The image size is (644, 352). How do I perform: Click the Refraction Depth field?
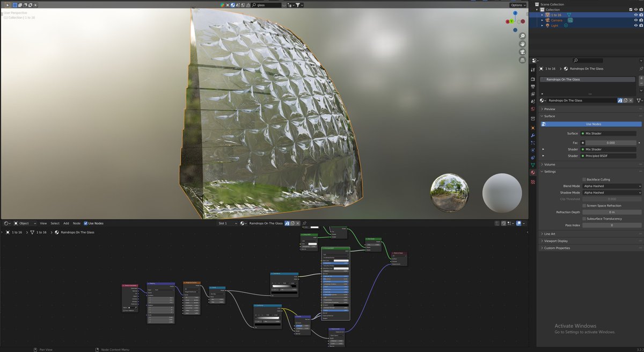(612, 212)
